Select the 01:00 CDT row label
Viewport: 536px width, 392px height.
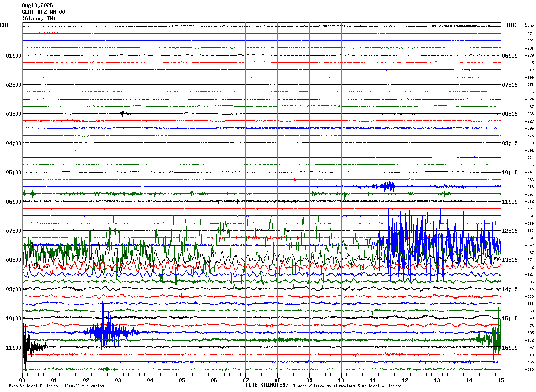click(x=14, y=56)
